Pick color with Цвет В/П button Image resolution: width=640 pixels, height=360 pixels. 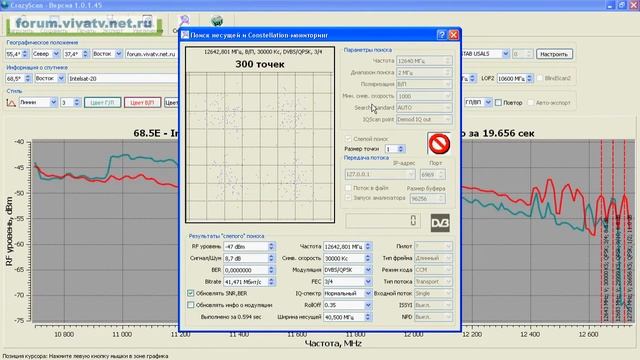pyautogui.click(x=142, y=102)
